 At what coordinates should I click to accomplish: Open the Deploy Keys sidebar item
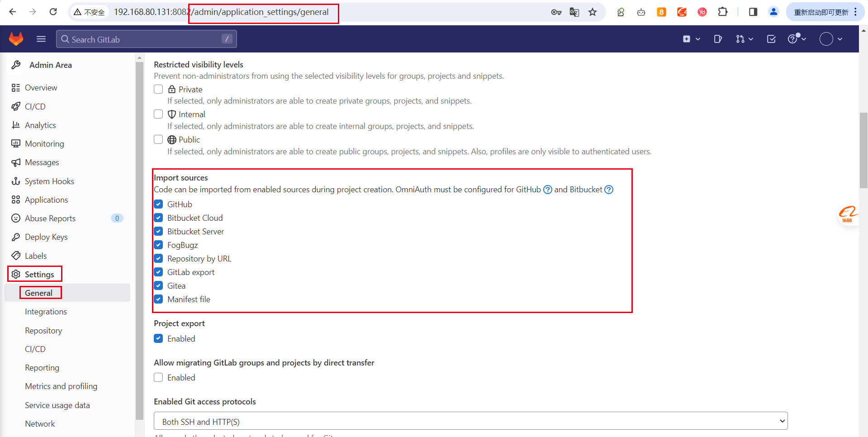click(46, 237)
